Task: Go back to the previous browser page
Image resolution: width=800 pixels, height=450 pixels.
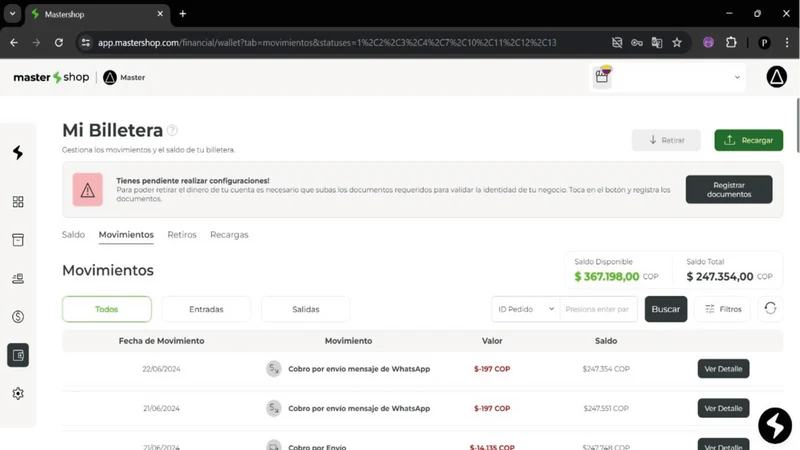Action: click(14, 43)
